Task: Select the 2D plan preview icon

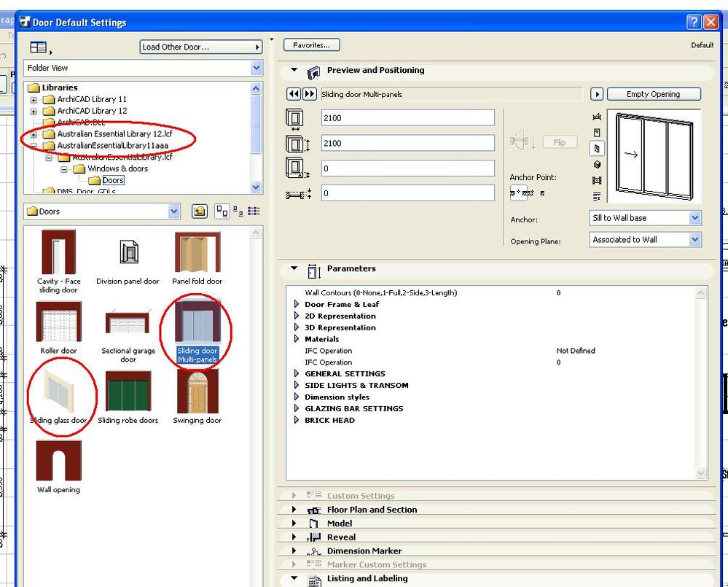Action: click(597, 117)
